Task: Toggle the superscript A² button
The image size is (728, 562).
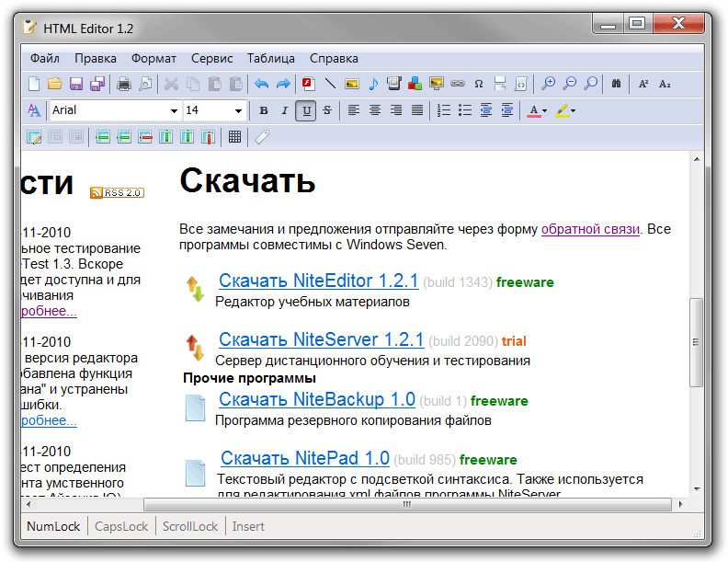Action: coord(643,84)
